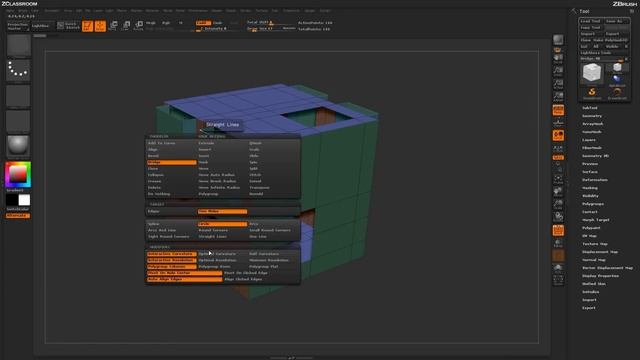The image size is (640, 360).
Task: Click the AAHalf icon on right shelf
Action: (x=558, y=97)
